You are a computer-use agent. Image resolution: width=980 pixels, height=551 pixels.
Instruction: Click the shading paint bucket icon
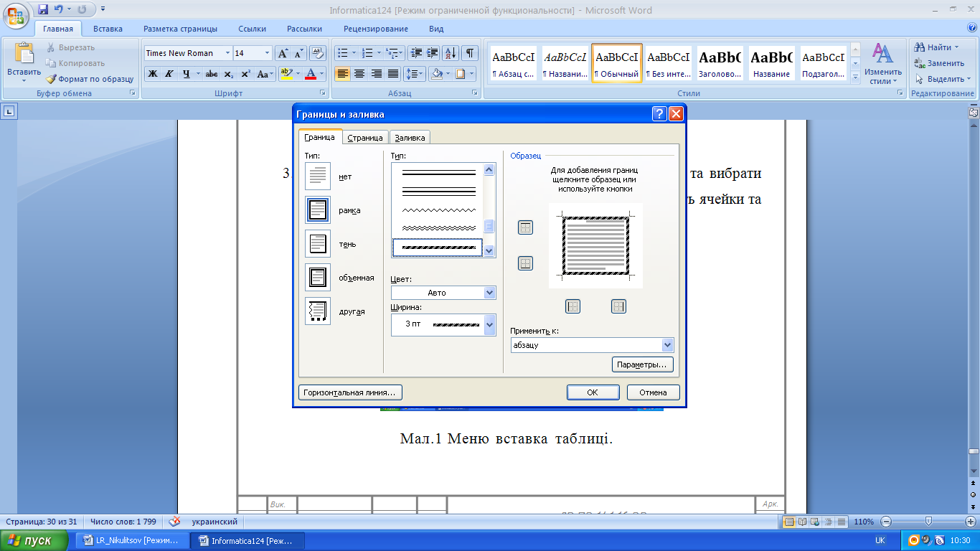click(435, 74)
